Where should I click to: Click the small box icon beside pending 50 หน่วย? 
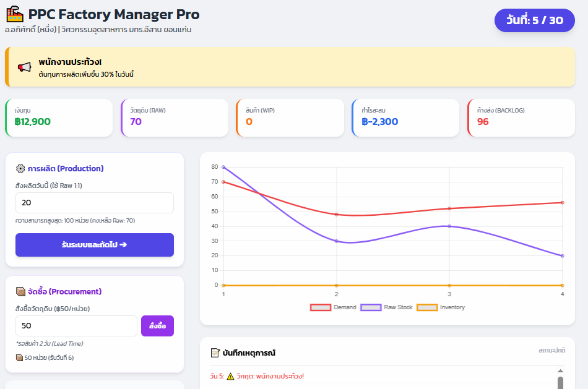point(19,357)
